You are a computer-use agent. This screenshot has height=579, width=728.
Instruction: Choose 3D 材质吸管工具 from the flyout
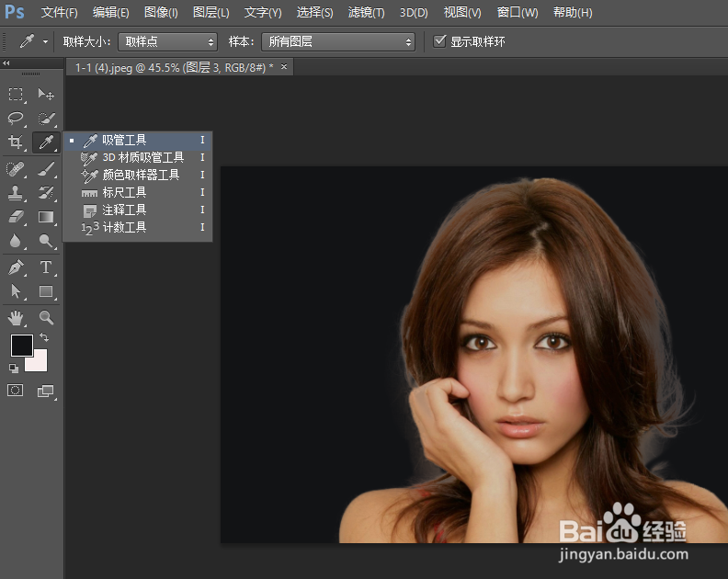[x=138, y=158]
